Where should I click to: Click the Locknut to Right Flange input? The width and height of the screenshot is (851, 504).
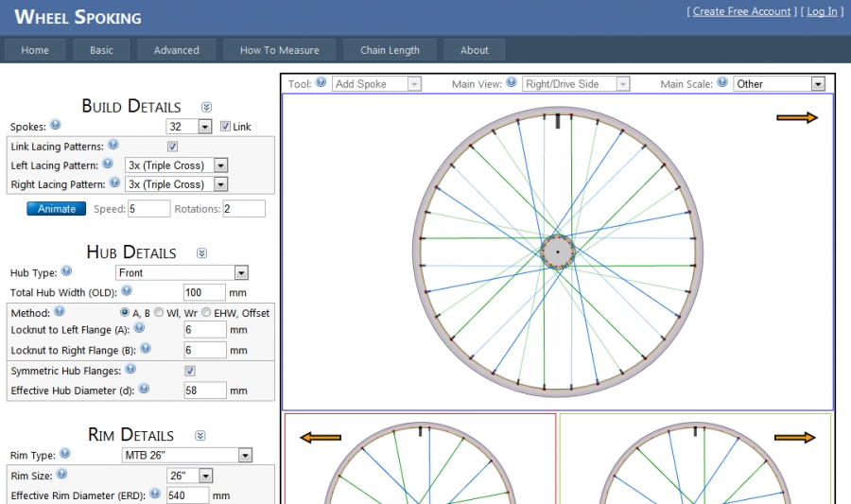[x=204, y=351]
